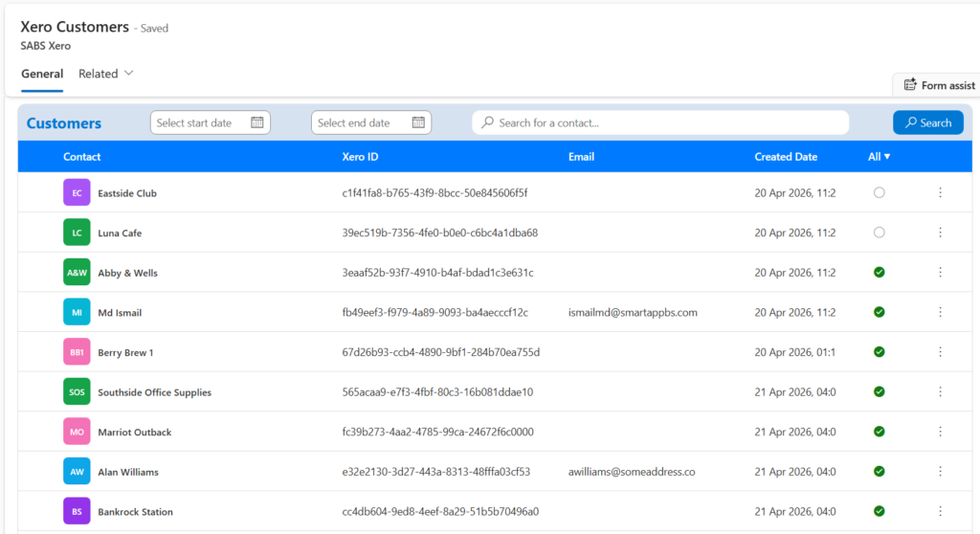This screenshot has width=980, height=534.
Task: Expand the Related dropdown tab
Action: [105, 74]
